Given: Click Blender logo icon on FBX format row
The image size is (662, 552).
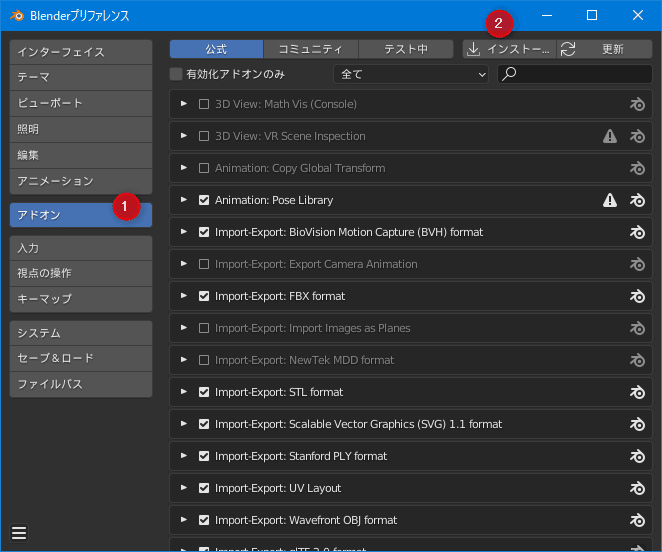Looking at the screenshot, I should coord(637,296).
